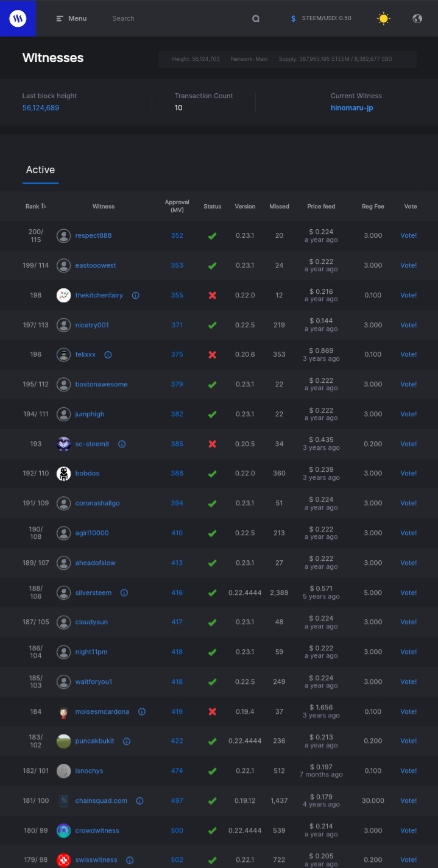Open the moisesmcardona witness profile

click(x=102, y=711)
